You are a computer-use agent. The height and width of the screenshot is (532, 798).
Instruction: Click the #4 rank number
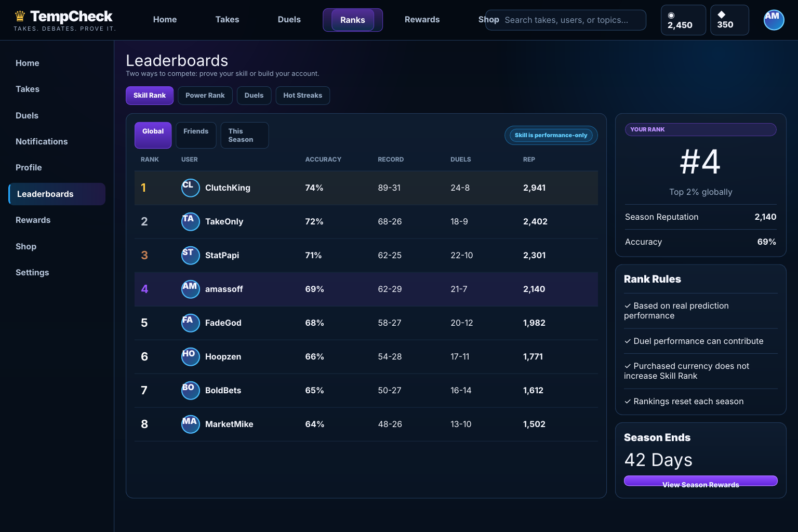tap(700, 162)
